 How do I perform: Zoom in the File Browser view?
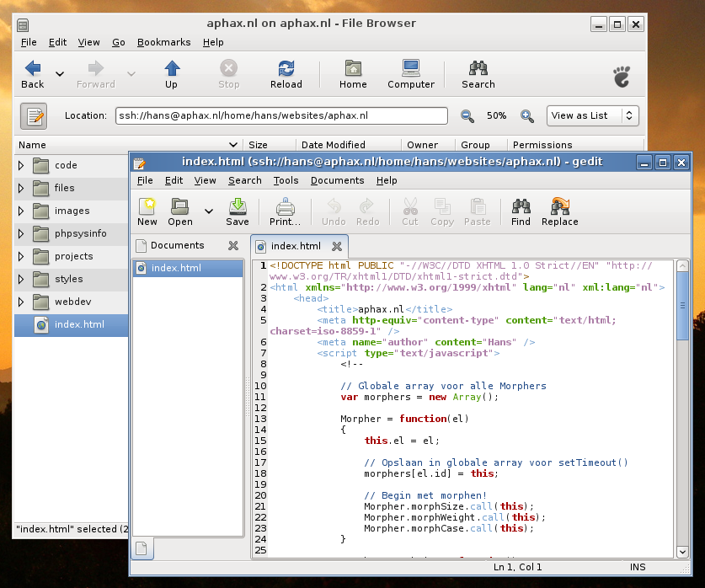coord(527,116)
